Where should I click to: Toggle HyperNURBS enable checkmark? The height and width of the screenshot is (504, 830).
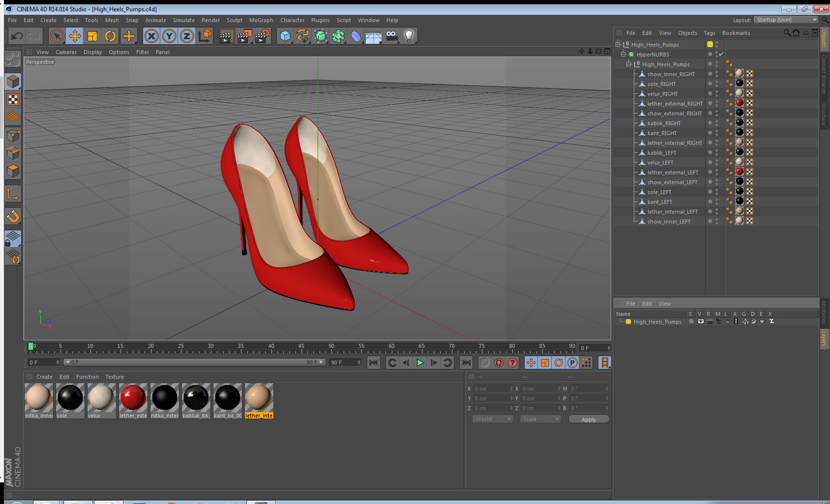(721, 54)
